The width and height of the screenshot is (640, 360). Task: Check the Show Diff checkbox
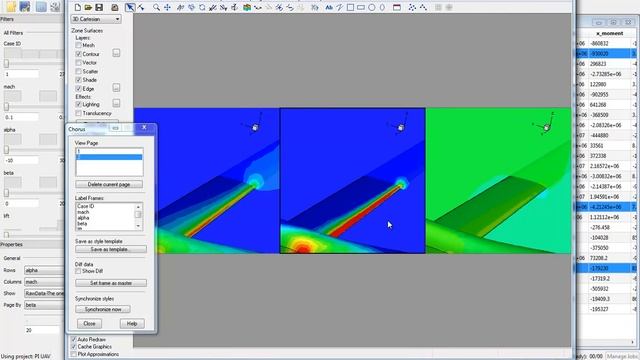click(x=78, y=271)
